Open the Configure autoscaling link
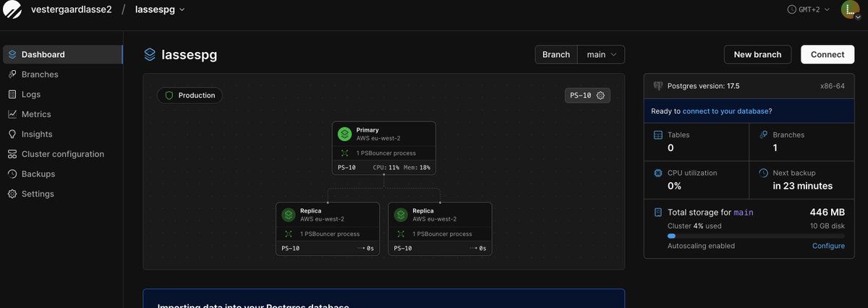 [x=828, y=246]
